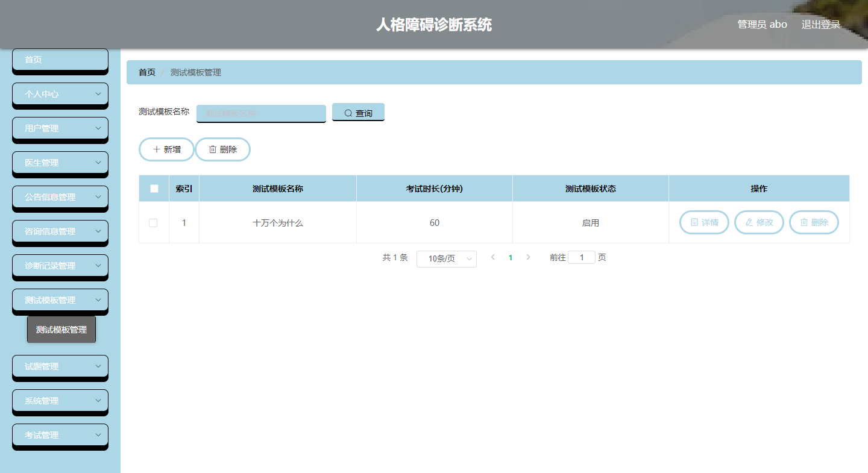The image size is (868, 473).
Task: Click the 索引 column header
Action: (184, 189)
